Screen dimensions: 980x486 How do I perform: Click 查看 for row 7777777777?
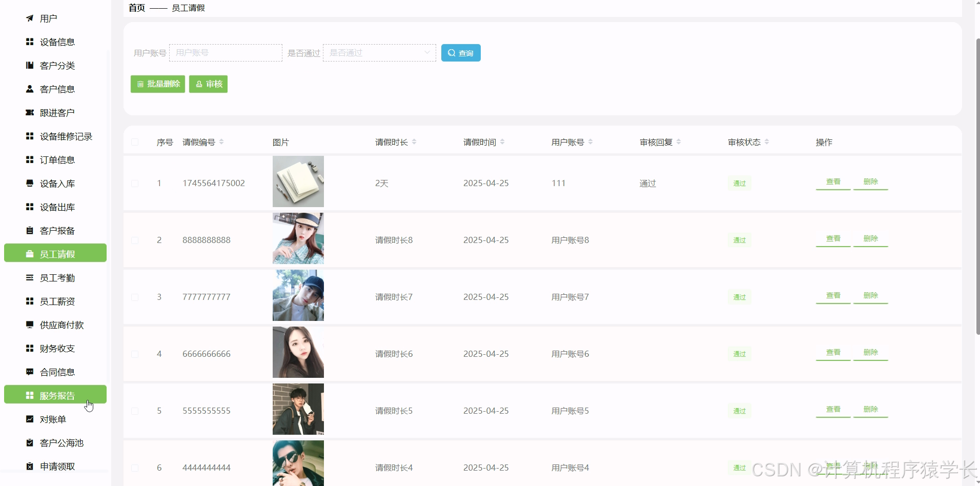tap(833, 296)
